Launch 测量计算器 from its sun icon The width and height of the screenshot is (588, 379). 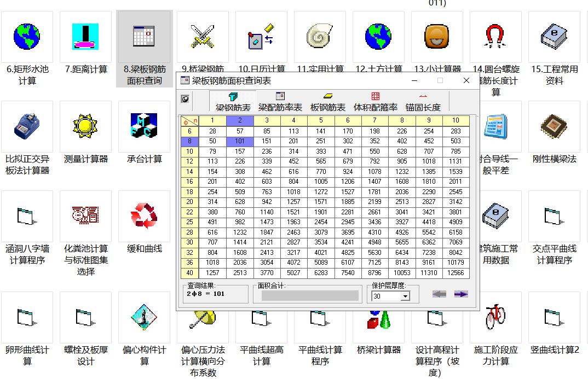pyautogui.click(x=85, y=126)
